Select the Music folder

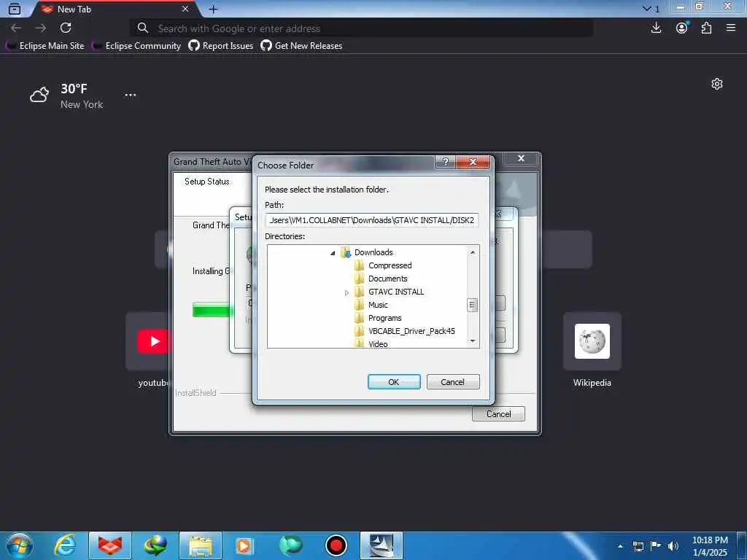point(378,305)
